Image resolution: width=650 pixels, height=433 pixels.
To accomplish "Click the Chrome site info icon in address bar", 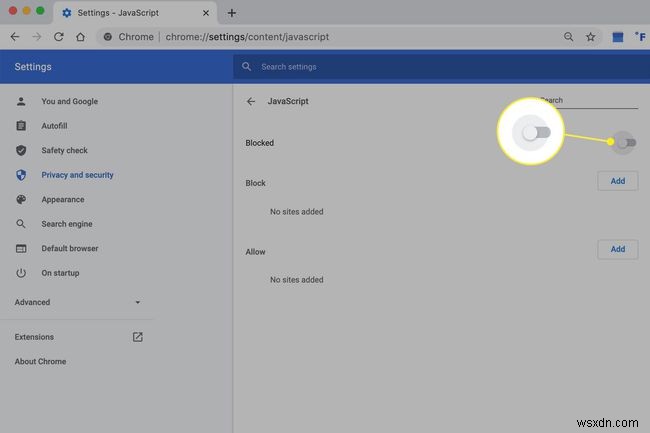I will coord(108,37).
